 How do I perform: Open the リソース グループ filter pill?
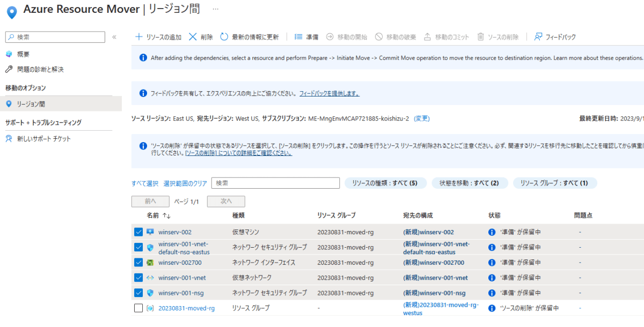555,183
